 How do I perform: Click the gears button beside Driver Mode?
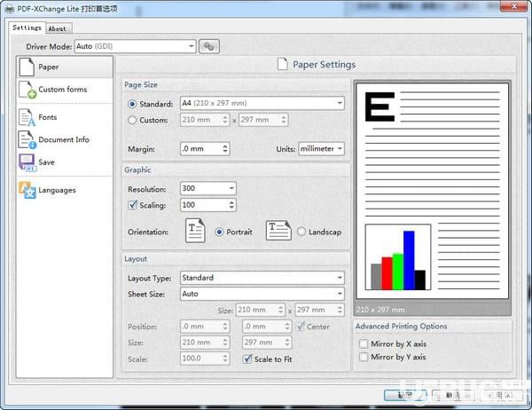click(x=209, y=46)
